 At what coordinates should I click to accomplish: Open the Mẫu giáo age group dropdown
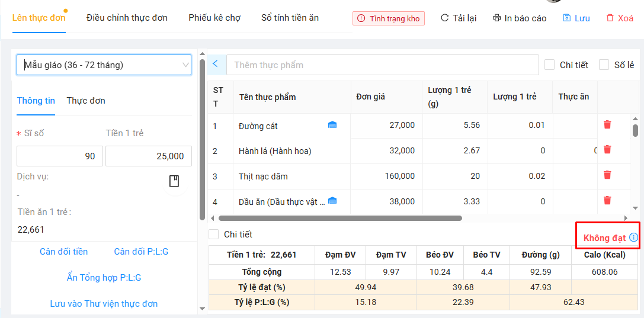pos(104,65)
